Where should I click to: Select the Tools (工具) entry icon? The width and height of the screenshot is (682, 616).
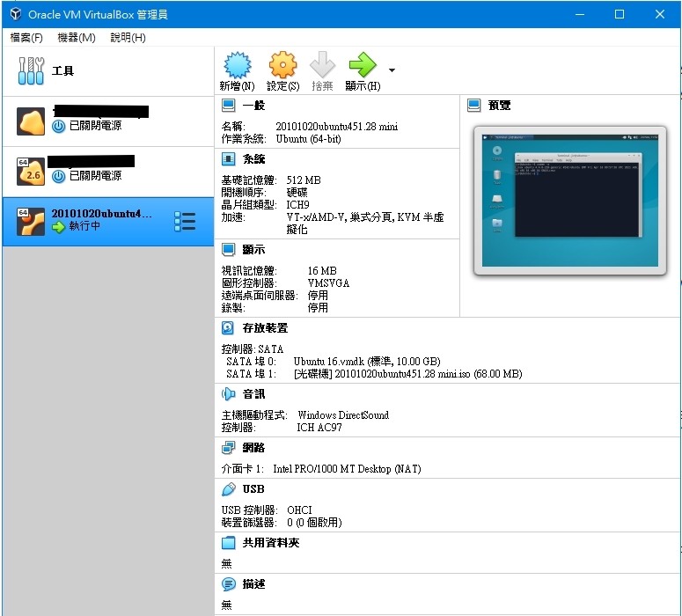click(31, 71)
